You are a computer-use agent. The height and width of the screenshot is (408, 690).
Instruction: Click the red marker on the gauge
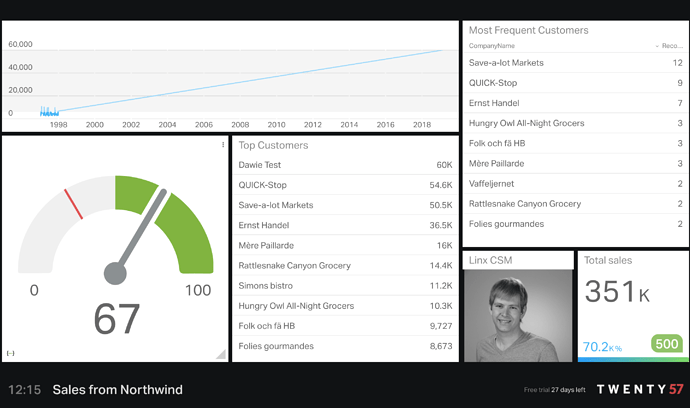[x=73, y=204]
